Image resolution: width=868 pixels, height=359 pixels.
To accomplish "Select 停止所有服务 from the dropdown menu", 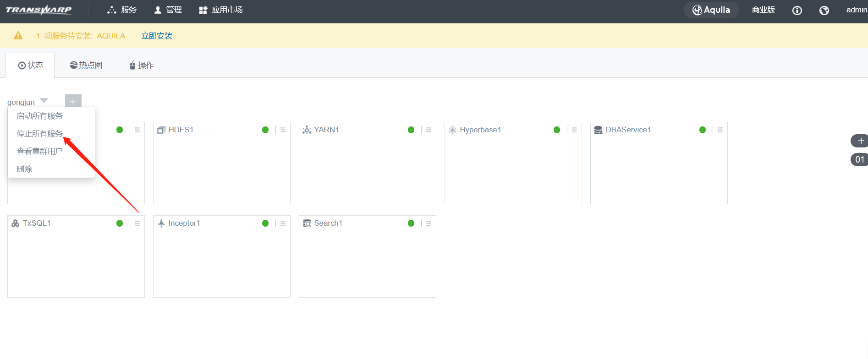I will pyautogui.click(x=39, y=134).
